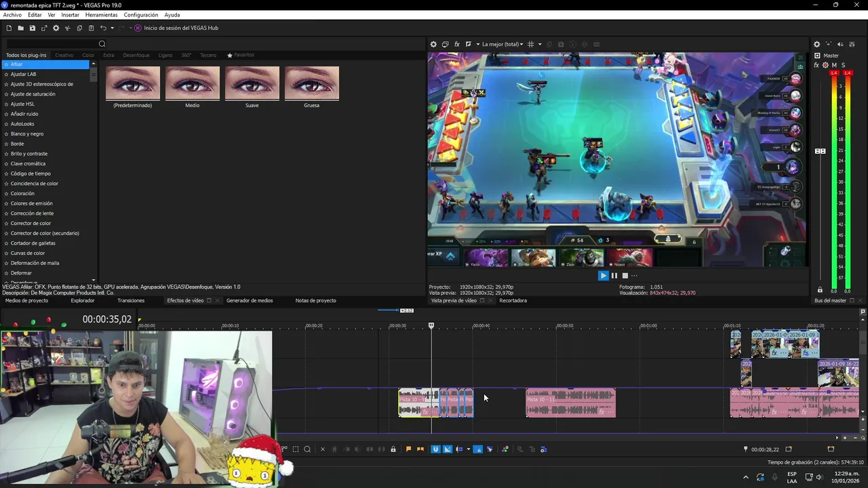Open the Herramientas menu
The image size is (868, 488).
point(101,15)
